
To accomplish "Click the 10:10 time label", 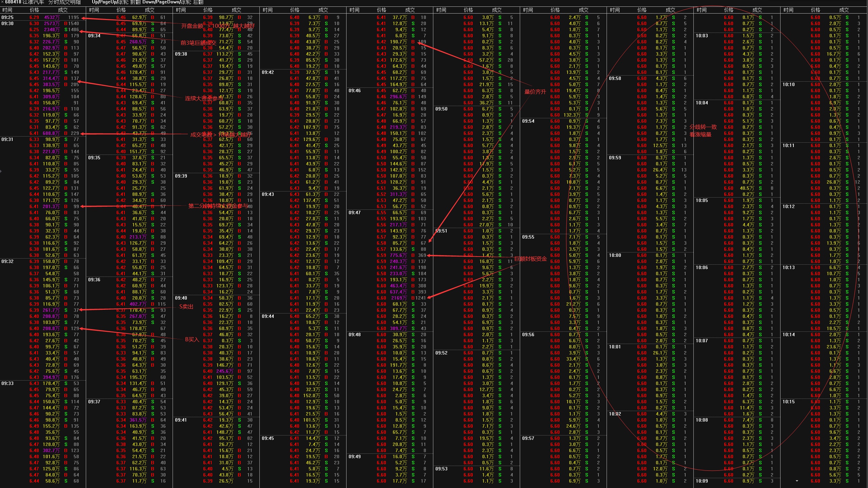I will click(789, 84).
